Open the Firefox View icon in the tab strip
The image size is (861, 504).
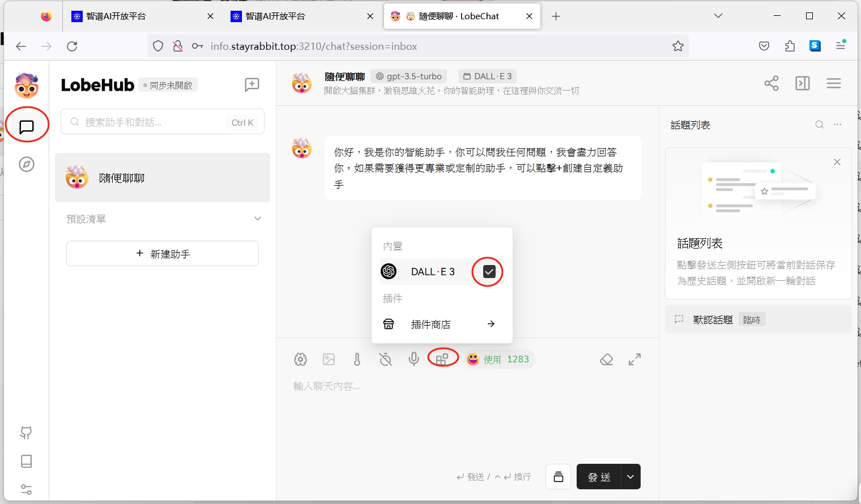click(46, 16)
